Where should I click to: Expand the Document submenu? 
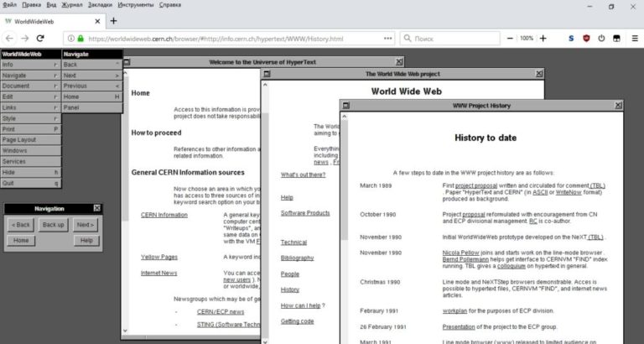pos(31,86)
